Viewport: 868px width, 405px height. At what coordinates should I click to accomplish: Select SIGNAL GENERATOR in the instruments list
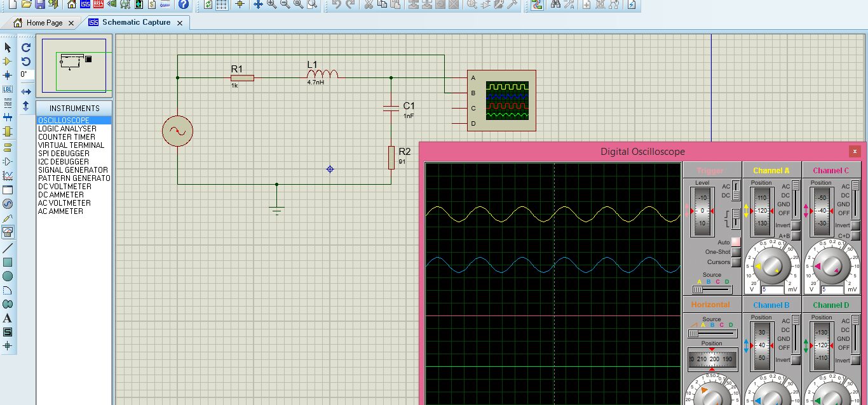(74, 170)
